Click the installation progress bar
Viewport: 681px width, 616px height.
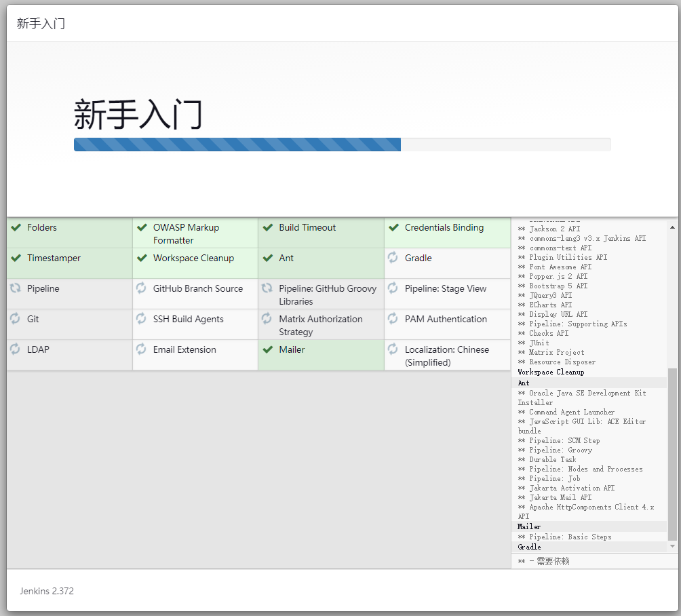click(342, 145)
